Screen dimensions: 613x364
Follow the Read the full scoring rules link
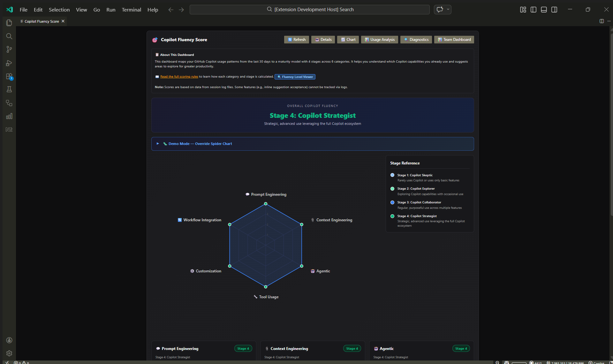click(x=179, y=77)
